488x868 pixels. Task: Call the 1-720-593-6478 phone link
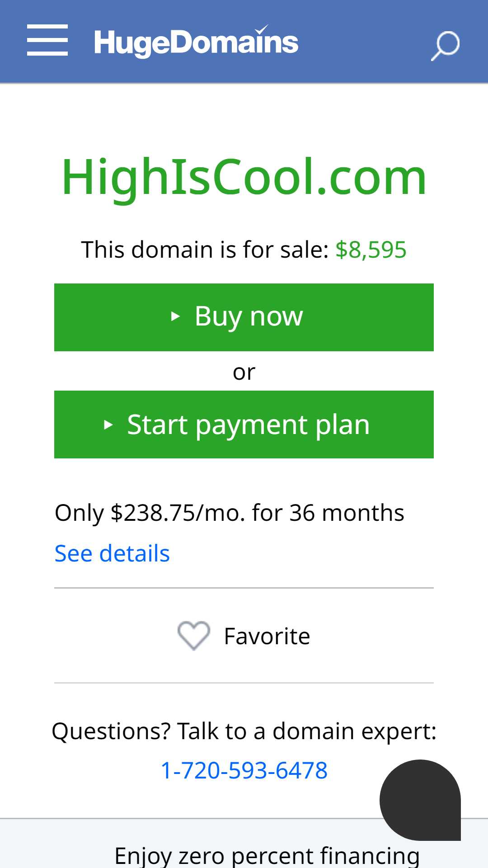point(244,770)
